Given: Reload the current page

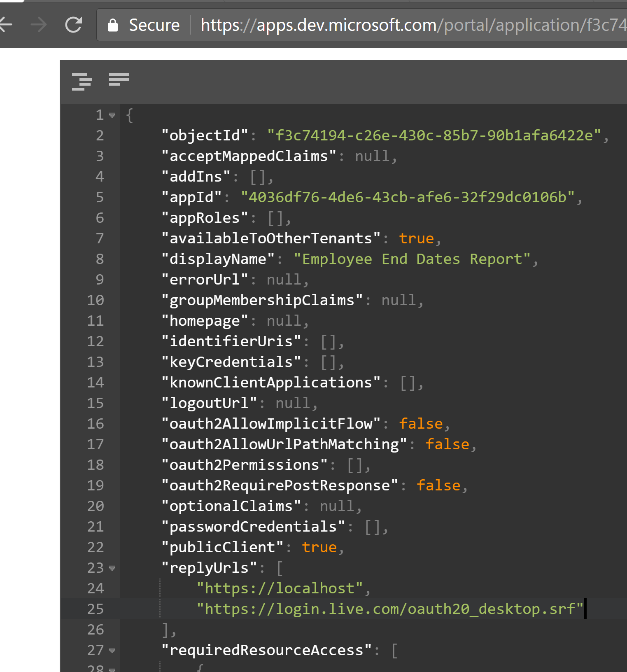Looking at the screenshot, I should pos(74,25).
